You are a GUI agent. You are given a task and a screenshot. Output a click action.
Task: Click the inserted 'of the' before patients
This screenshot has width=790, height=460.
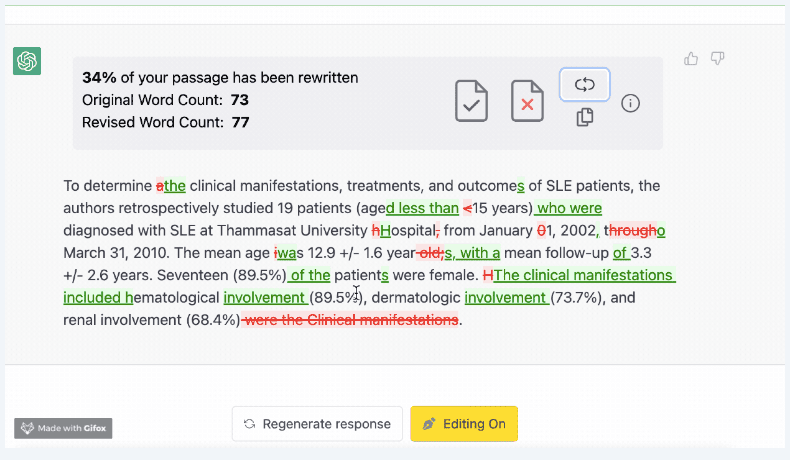coord(310,275)
